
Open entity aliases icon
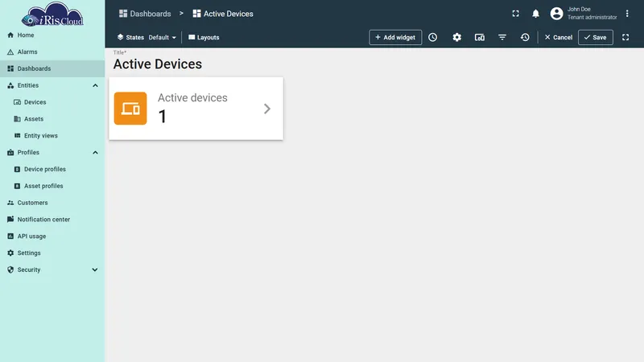[479, 37]
